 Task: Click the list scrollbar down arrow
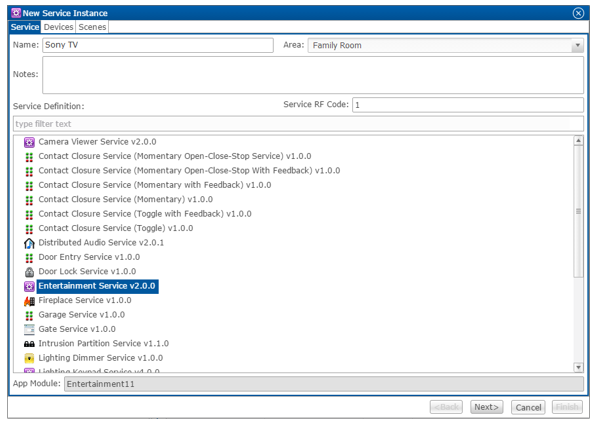(578, 367)
